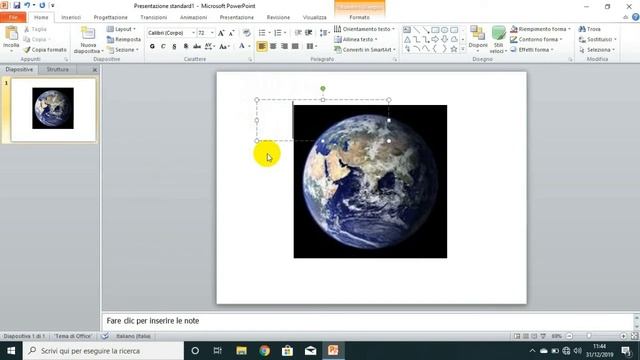Select the text box shape
Viewport: 640px width, 360px height.
tap(407, 30)
